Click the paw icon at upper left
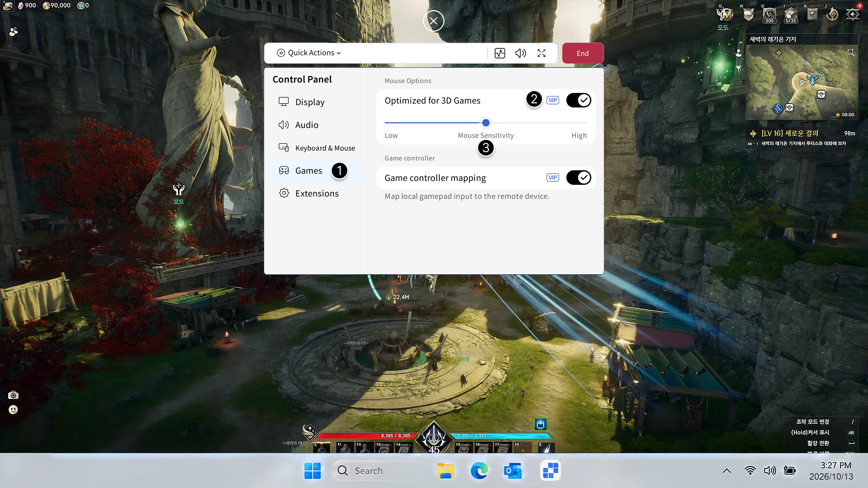 13,32
